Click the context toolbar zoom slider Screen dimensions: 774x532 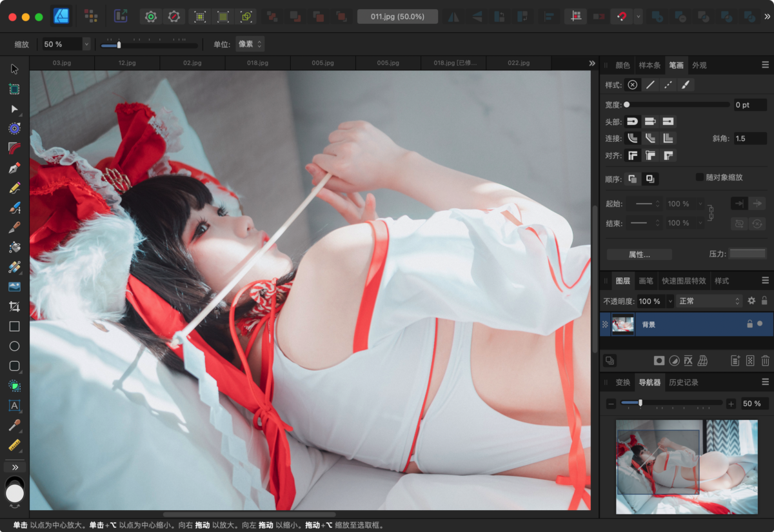[149, 45]
